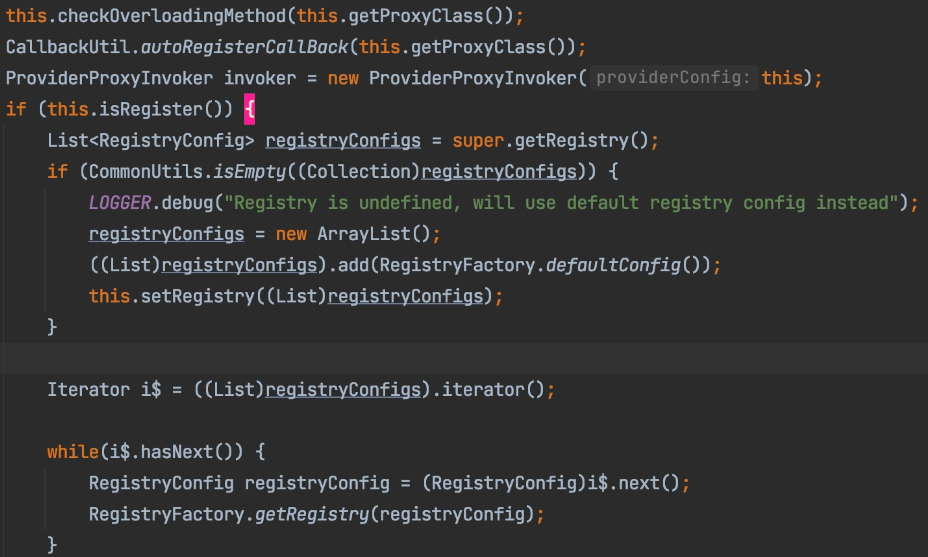Select the invoker variable name
The width and height of the screenshot is (928, 557).
pos(260,78)
